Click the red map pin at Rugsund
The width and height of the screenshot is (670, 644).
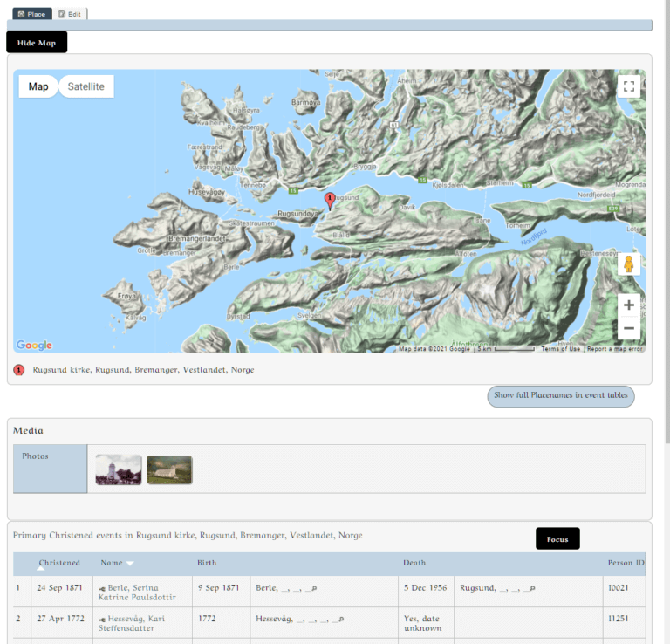click(329, 201)
